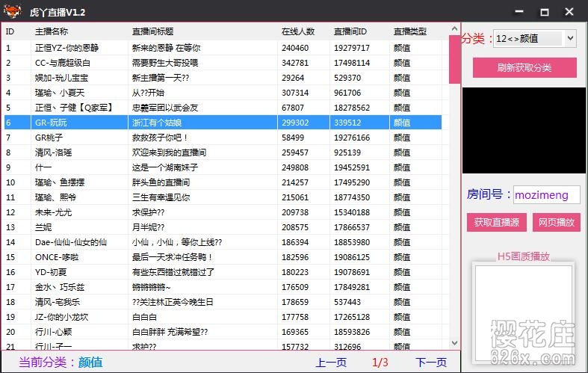Click the H5画质播放 label
The width and height of the screenshot is (588, 373).
pyautogui.click(x=524, y=256)
